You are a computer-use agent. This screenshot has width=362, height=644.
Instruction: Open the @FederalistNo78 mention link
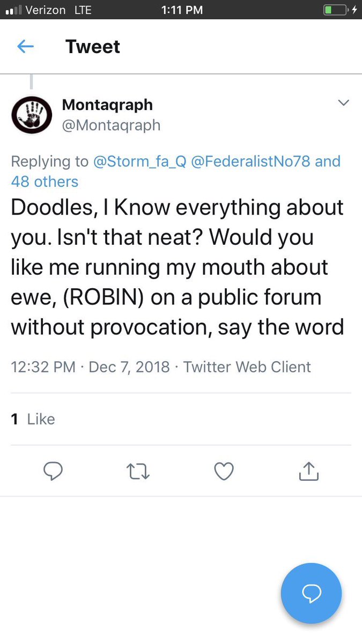[250, 161]
